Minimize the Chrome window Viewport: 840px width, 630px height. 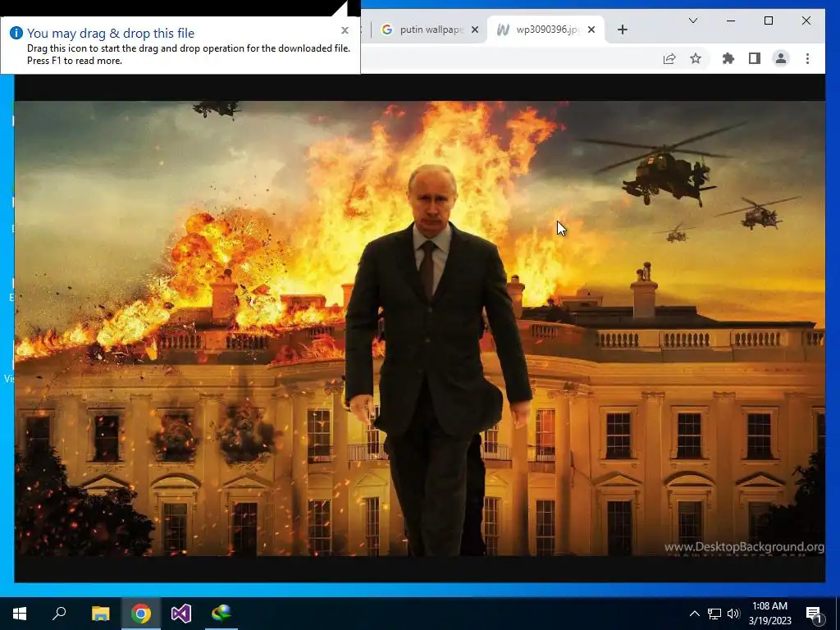click(731, 21)
